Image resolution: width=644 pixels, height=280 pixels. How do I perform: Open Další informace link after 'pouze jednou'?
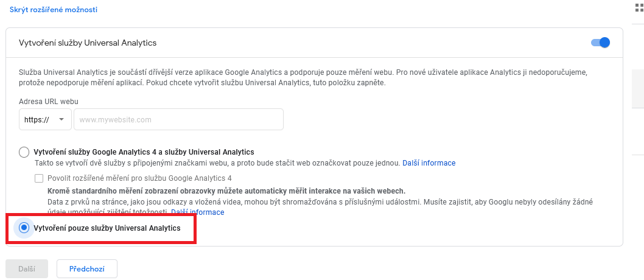[429, 163]
